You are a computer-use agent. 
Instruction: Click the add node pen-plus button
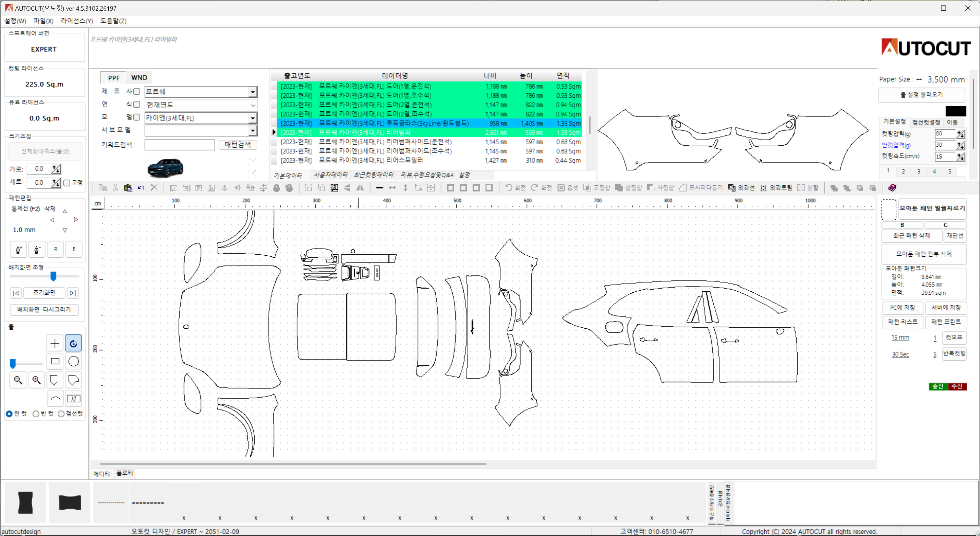18,249
